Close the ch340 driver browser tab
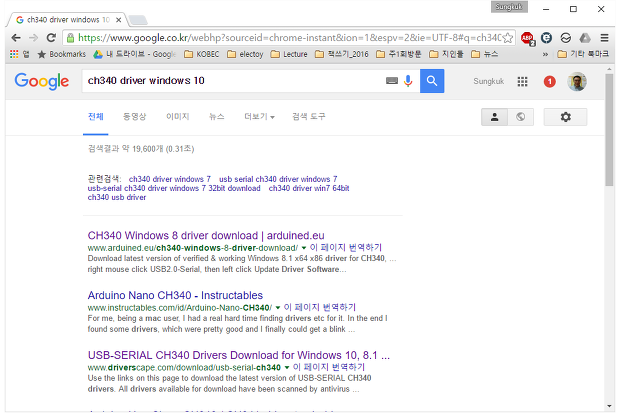The width and height of the screenshot is (620, 417). pos(118,20)
